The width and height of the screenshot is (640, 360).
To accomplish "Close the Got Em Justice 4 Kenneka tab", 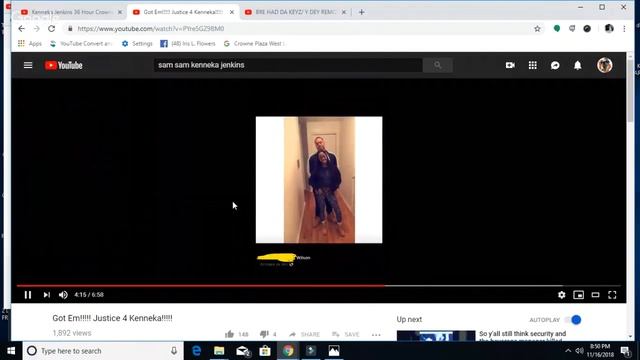I will [x=232, y=12].
